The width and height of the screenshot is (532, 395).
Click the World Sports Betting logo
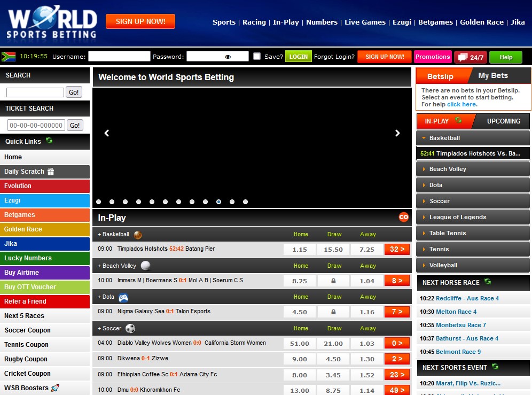(x=52, y=22)
